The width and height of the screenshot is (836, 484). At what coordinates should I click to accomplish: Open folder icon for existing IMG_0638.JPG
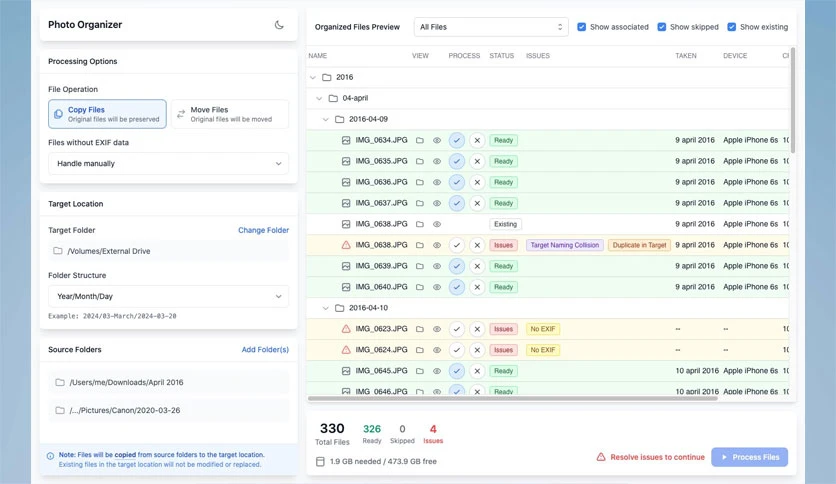click(420, 224)
